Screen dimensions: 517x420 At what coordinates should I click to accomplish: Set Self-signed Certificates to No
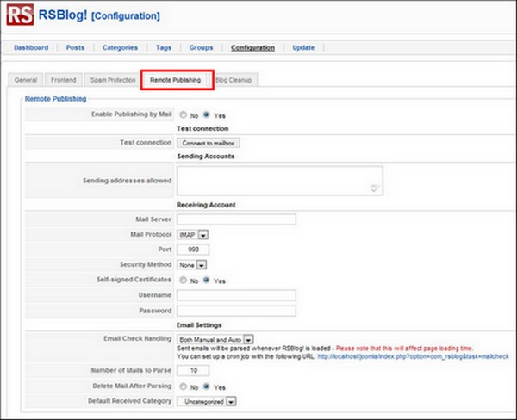point(183,280)
